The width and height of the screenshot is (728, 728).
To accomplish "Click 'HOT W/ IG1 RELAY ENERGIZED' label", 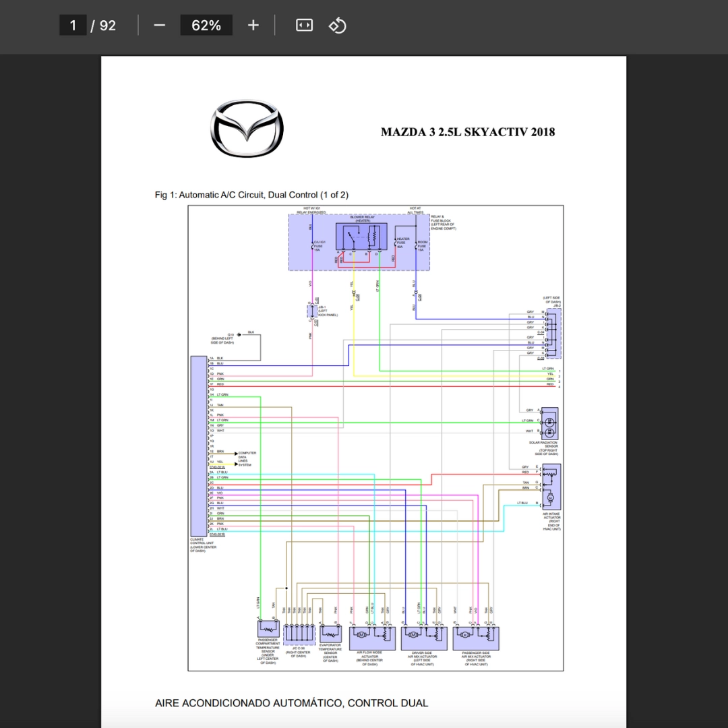I will 311,210.
